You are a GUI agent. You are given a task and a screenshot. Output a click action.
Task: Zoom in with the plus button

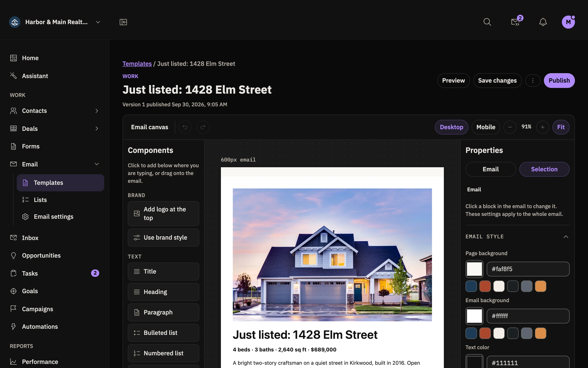(x=542, y=127)
